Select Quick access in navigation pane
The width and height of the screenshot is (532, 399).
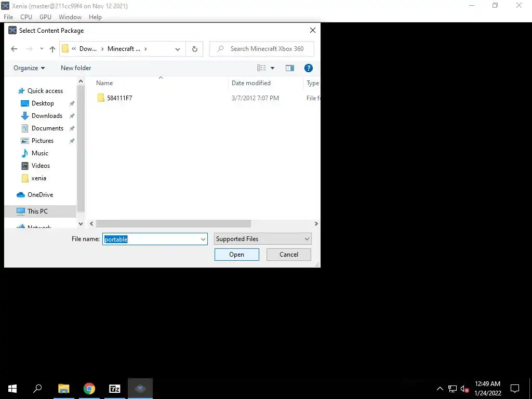pyautogui.click(x=45, y=90)
